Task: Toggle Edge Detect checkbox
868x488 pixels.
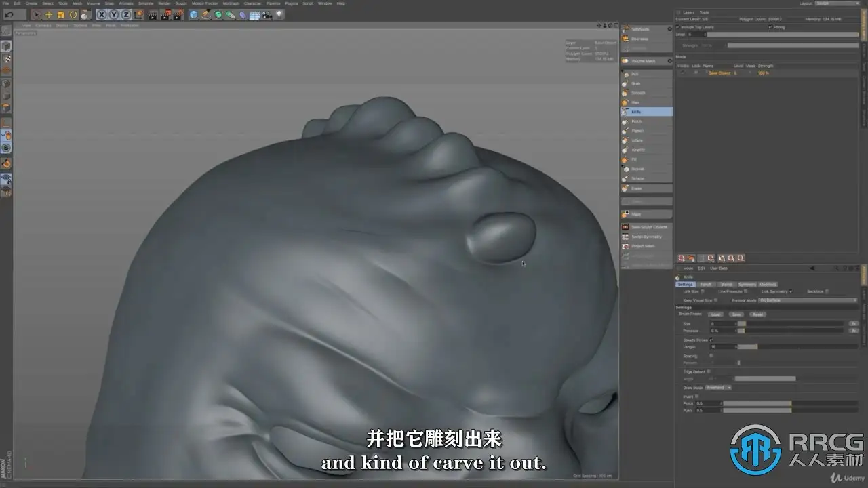Action: (x=709, y=371)
